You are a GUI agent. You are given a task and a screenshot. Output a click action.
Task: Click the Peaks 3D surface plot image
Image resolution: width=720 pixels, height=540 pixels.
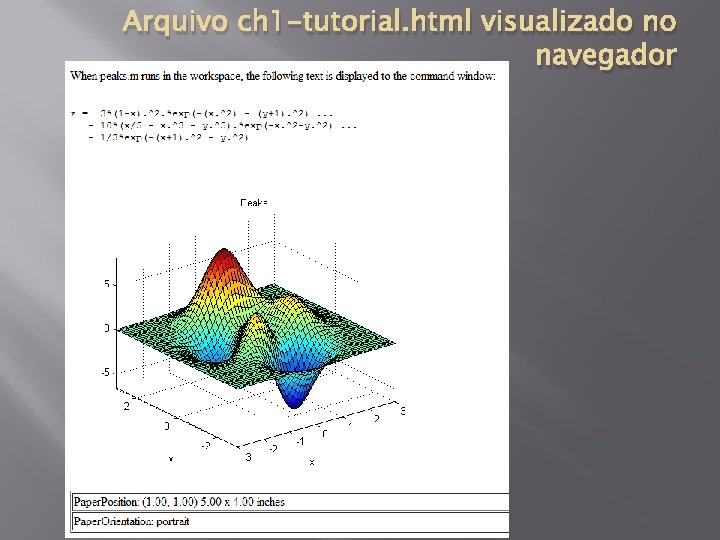pyautogui.click(x=254, y=333)
